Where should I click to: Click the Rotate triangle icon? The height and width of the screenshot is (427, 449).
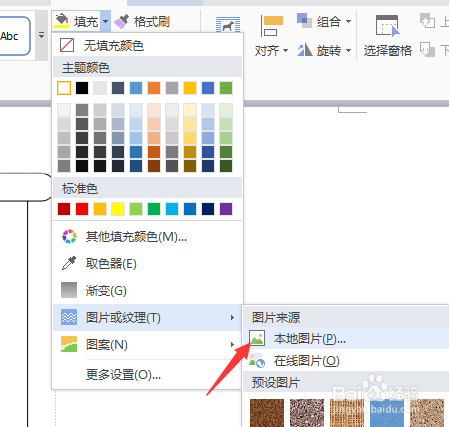(304, 50)
